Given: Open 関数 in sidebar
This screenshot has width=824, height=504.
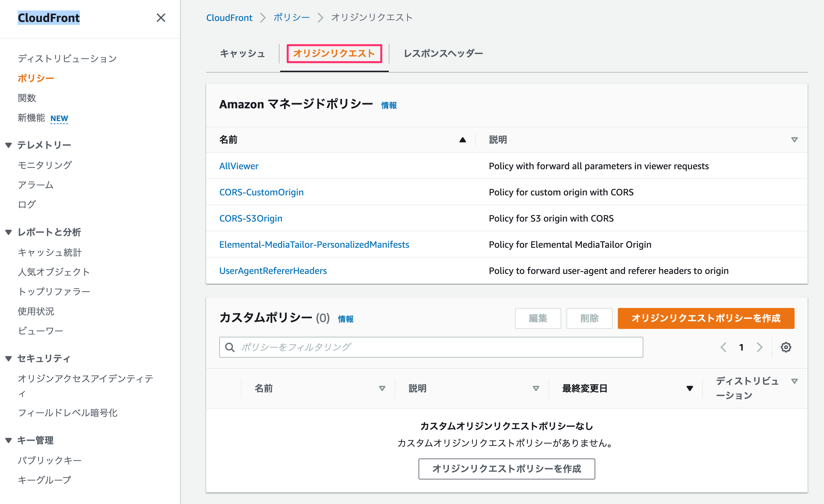Looking at the screenshot, I should click(x=27, y=98).
